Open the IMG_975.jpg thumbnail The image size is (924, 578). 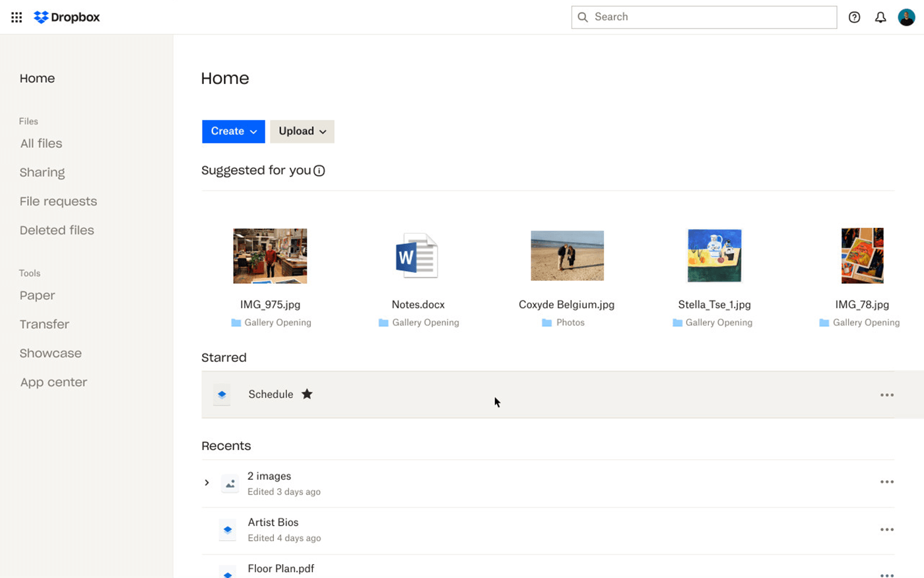[270, 256]
